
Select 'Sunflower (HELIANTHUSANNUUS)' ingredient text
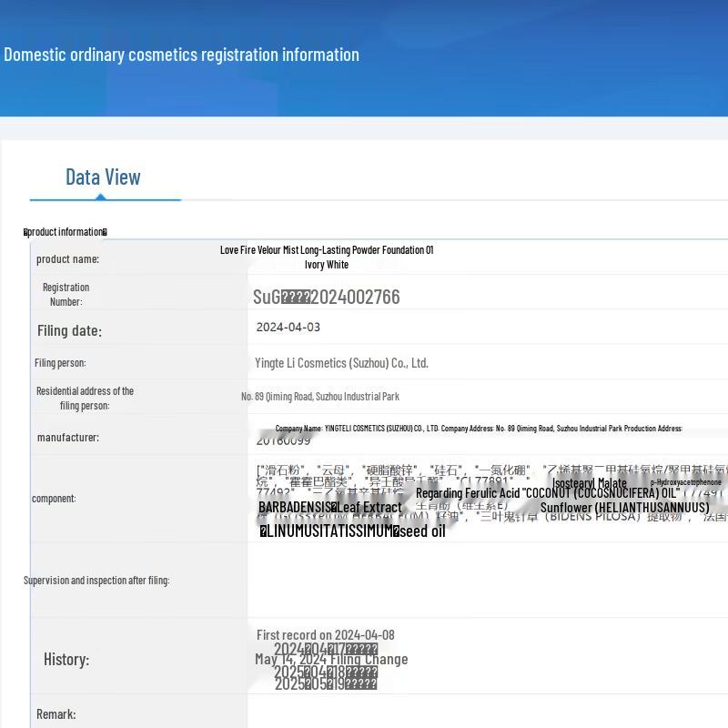pos(625,508)
